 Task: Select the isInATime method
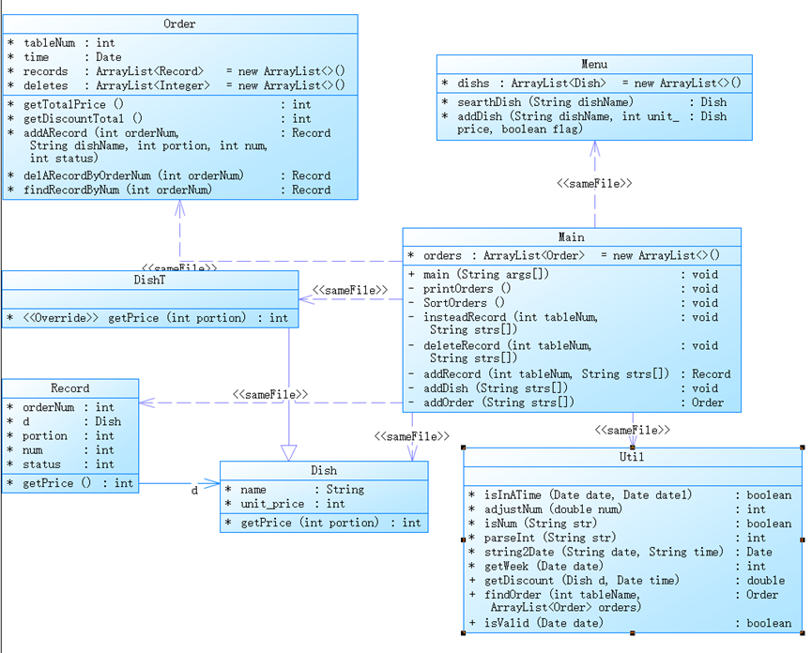pos(630,495)
